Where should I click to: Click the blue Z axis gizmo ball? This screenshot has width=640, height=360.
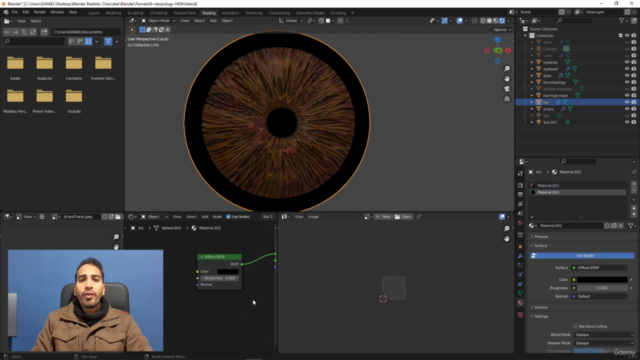[x=498, y=40]
